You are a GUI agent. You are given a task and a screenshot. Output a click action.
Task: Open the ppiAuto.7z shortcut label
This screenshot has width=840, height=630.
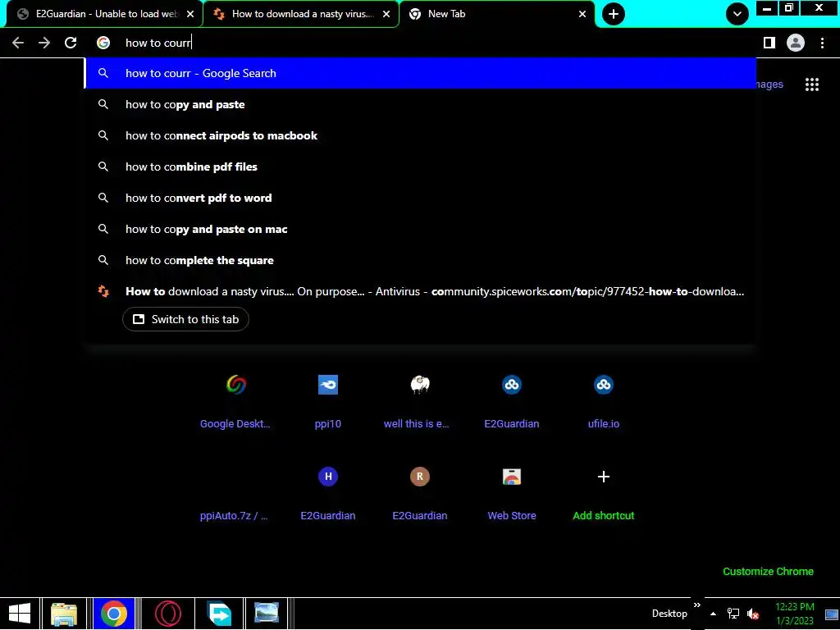point(234,515)
